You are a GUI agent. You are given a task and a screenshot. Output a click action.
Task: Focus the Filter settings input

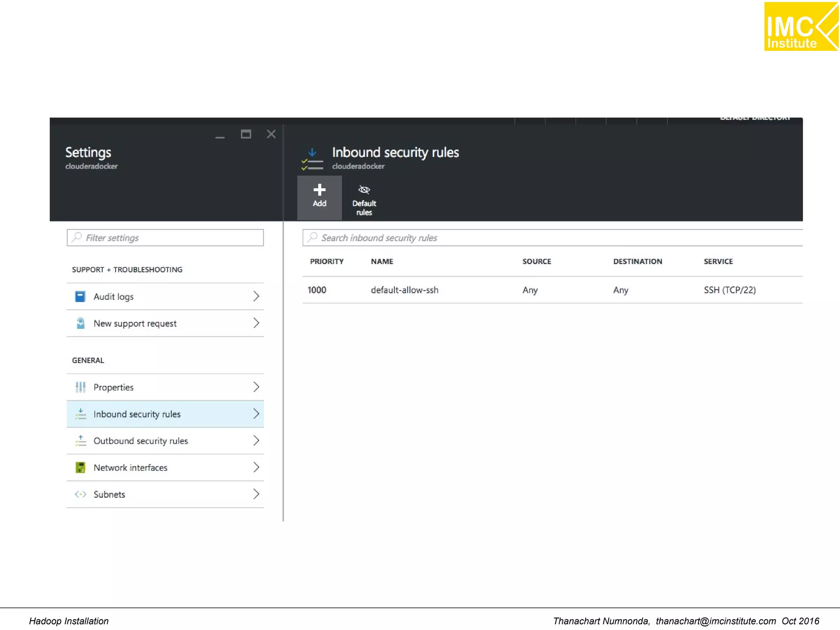pos(165,237)
